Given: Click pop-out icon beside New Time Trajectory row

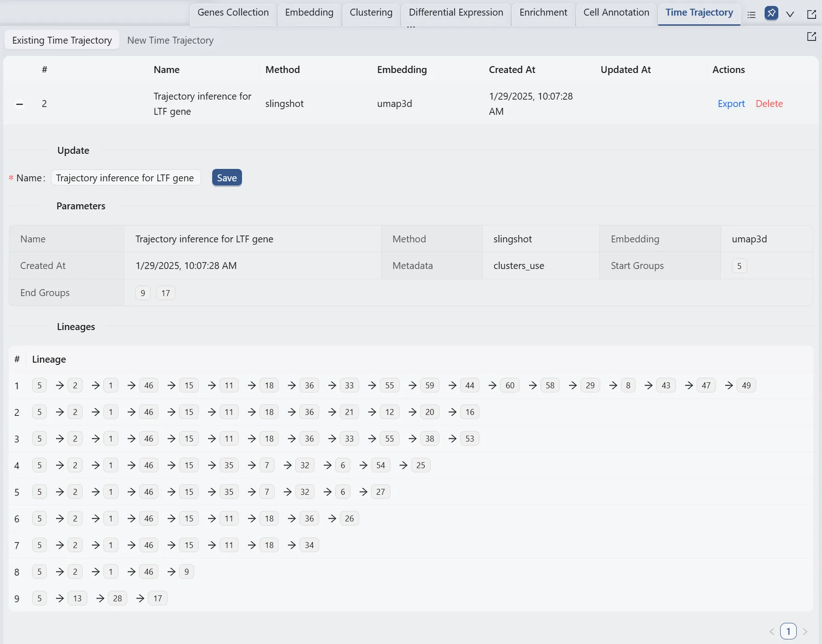Looking at the screenshot, I should point(811,37).
